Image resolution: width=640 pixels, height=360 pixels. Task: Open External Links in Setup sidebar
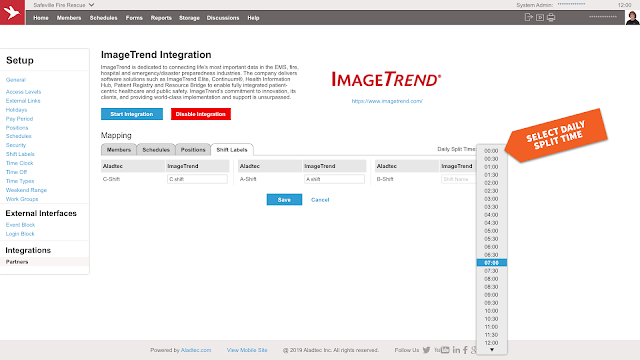coord(23,101)
